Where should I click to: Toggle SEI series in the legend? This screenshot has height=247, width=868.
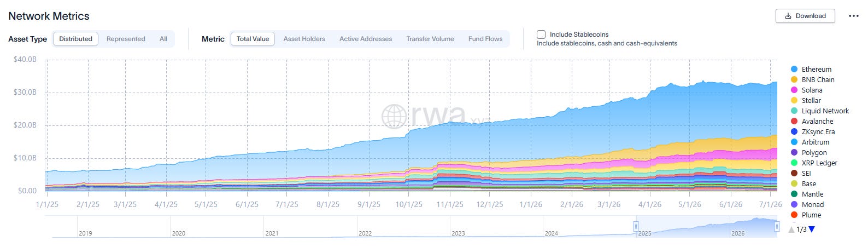coord(801,173)
